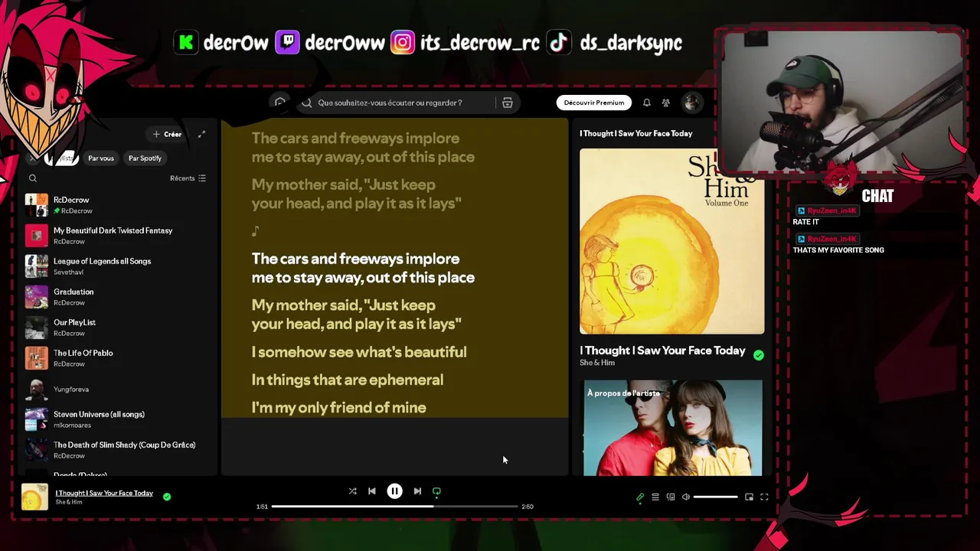
Task: Open the Browse icon in search bar
Action: click(507, 103)
